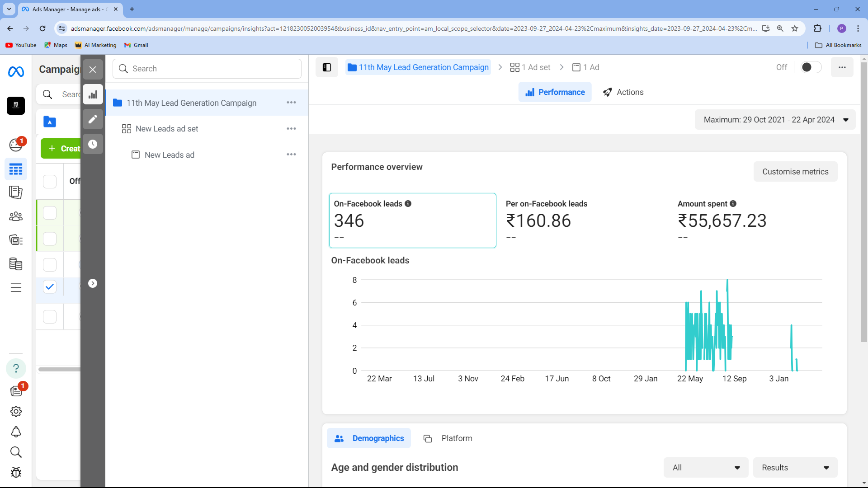Select the 11th May Lead Generation Campaign breadcrumb
Image resolution: width=868 pixels, height=488 pixels.
418,67
